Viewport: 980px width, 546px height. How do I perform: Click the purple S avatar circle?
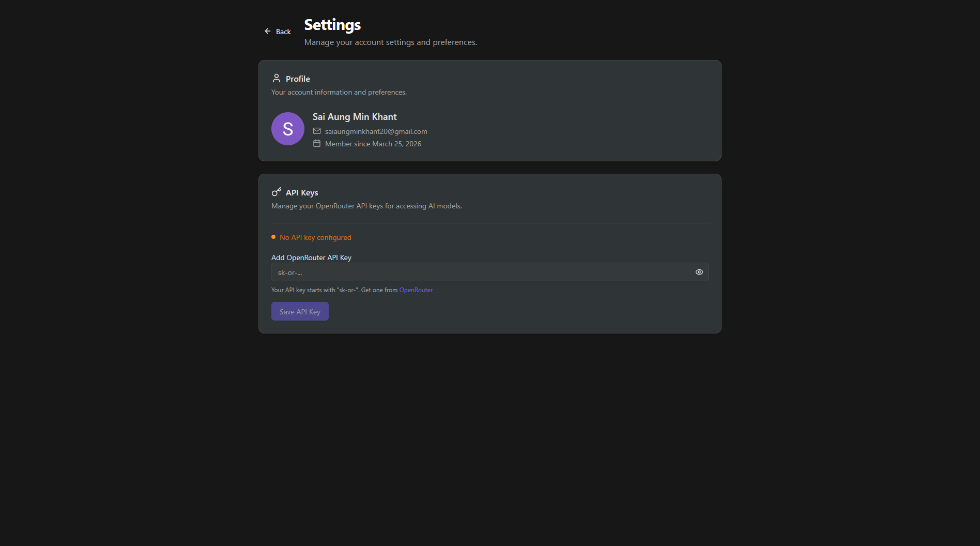click(288, 129)
